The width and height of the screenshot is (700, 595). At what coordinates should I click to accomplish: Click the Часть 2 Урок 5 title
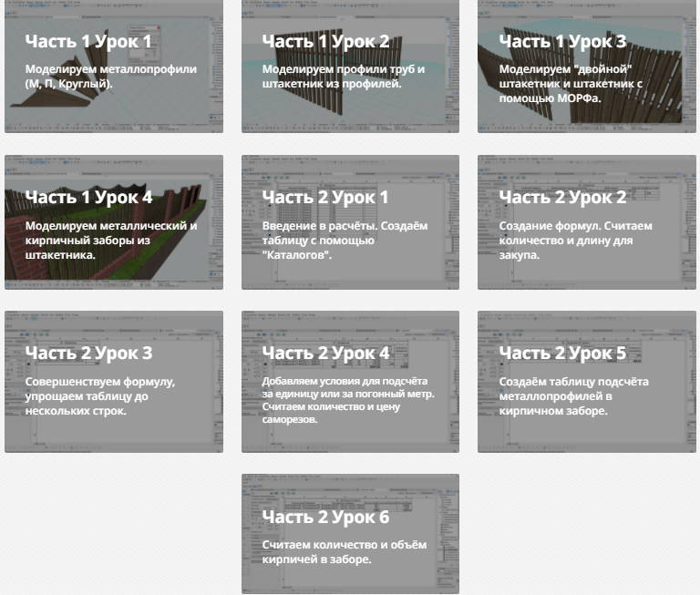(x=562, y=354)
